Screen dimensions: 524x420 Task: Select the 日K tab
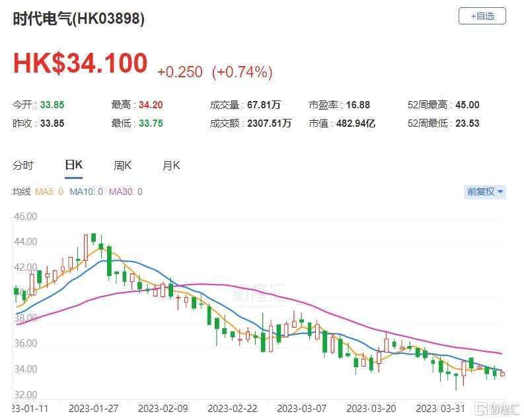pyautogui.click(x=73, y=165)
